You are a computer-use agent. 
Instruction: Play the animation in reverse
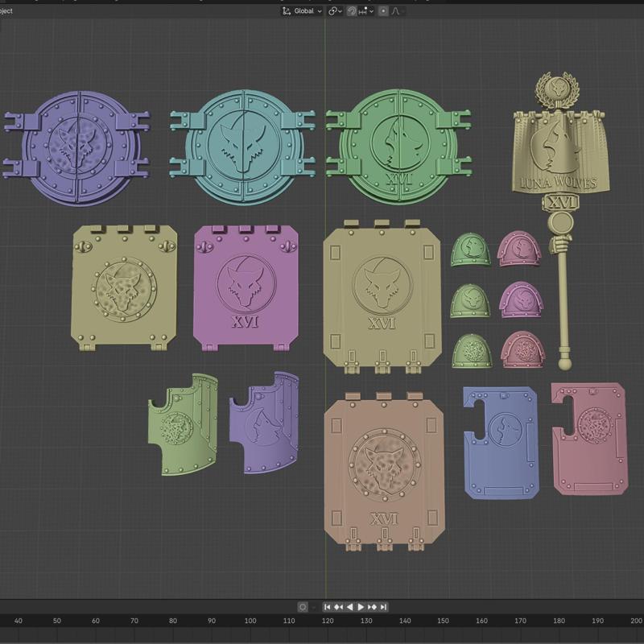click(350, 607)
